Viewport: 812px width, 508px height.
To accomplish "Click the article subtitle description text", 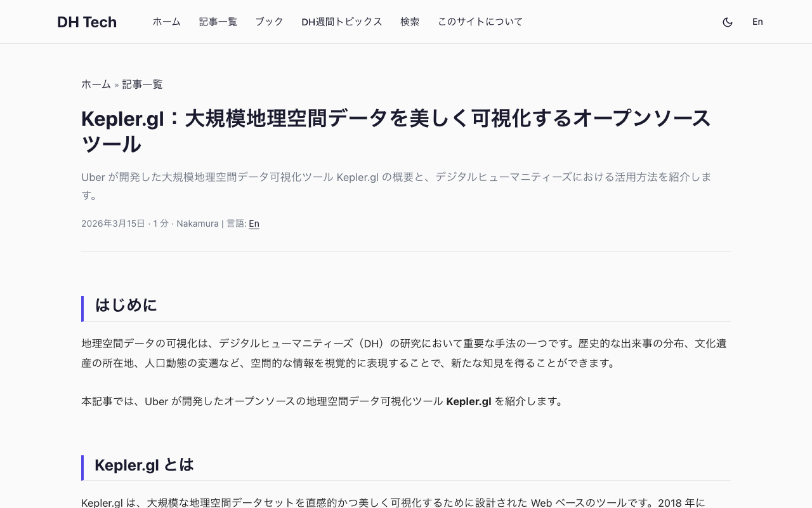I will [396, 186].
